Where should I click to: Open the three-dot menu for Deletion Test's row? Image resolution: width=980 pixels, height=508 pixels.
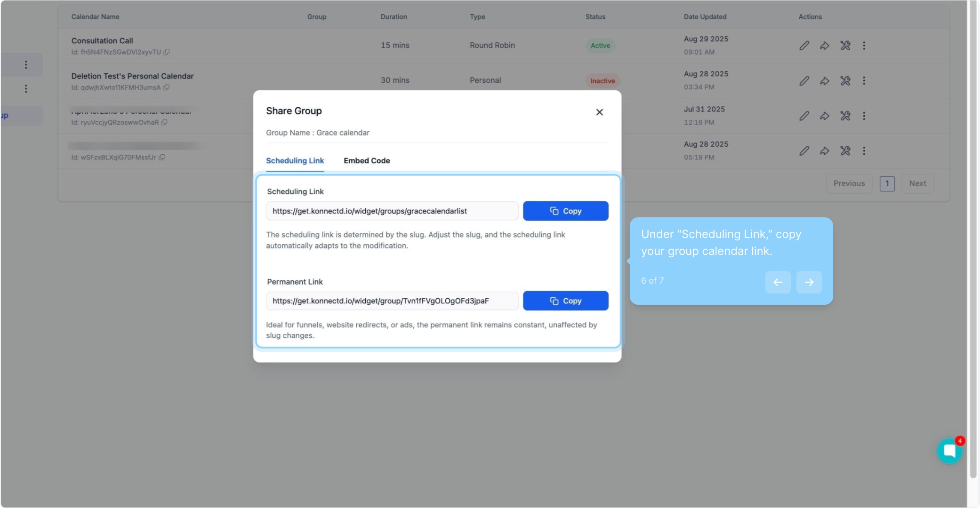click(x=864, y=81)
